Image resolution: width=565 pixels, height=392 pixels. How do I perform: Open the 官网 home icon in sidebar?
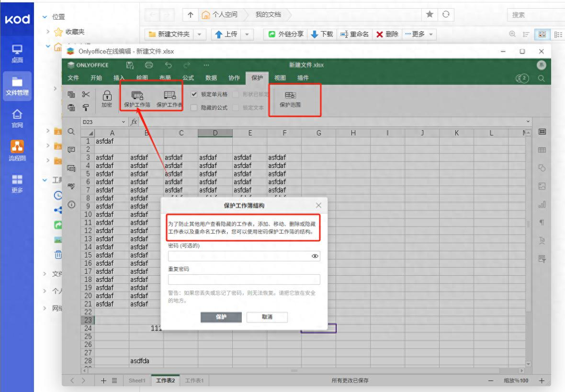pyautogui.click(x=17, y=119)
